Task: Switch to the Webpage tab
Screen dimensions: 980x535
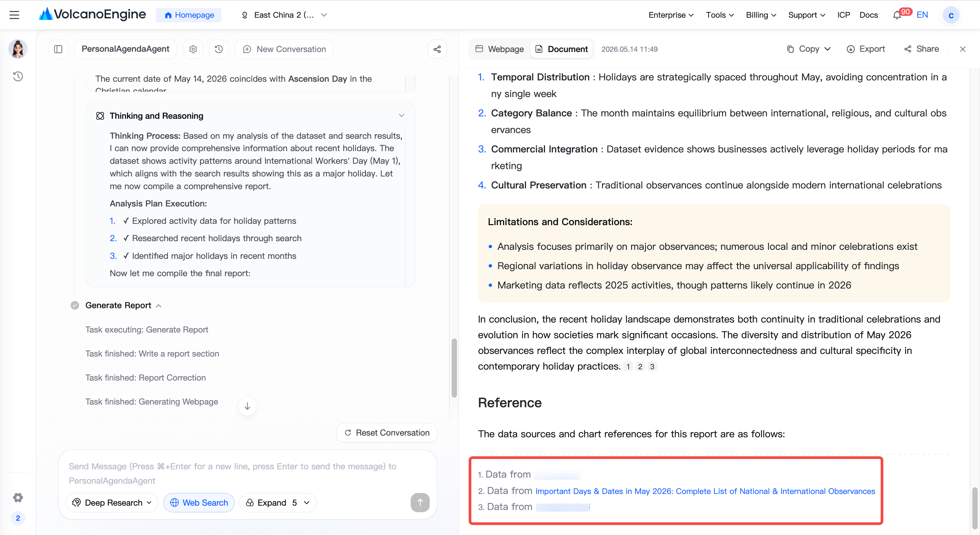Action: (x=500, y=49)
